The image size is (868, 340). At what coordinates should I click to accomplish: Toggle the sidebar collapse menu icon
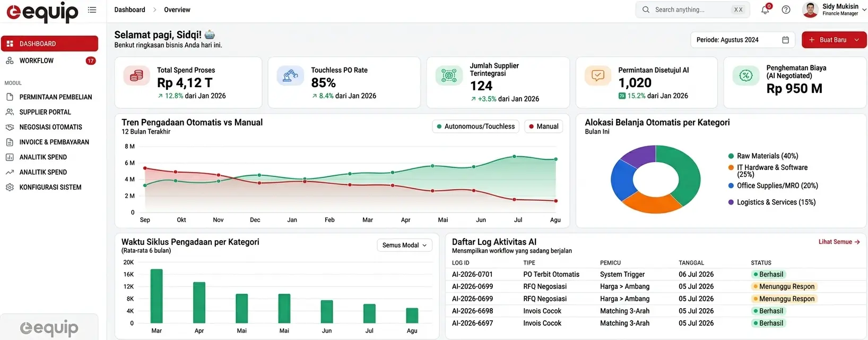click(x=92, y=10)
